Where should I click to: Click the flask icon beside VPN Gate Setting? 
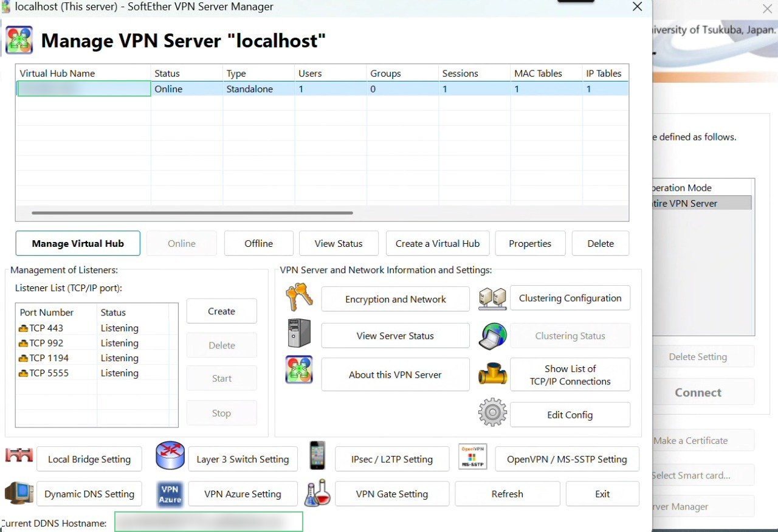point(317,493)
